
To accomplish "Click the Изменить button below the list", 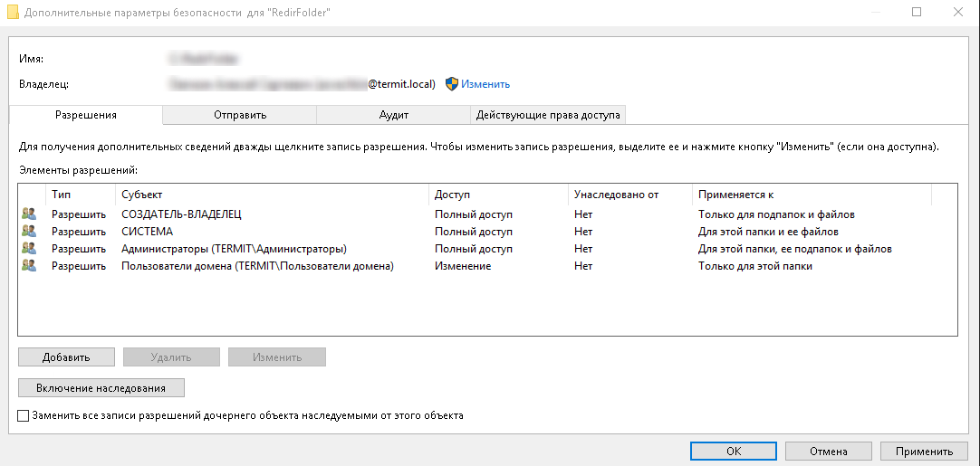I will [277, 357].
